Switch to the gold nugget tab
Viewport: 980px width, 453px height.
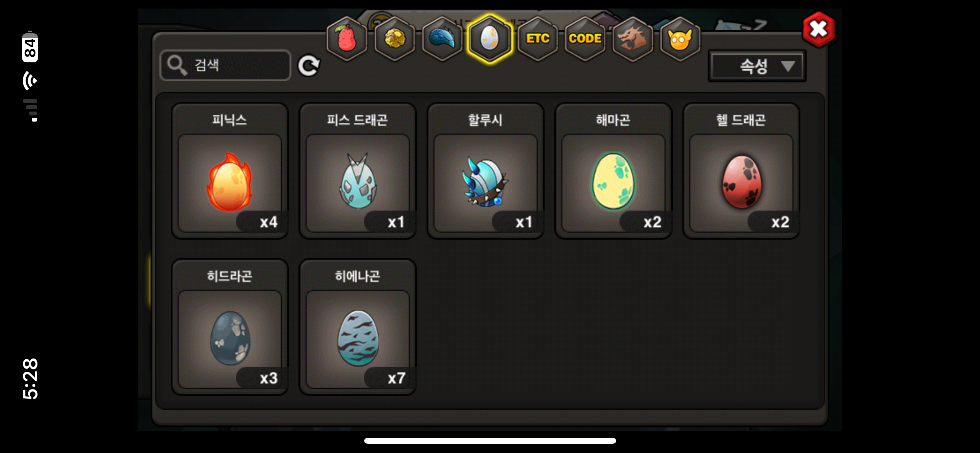point(394,39)
